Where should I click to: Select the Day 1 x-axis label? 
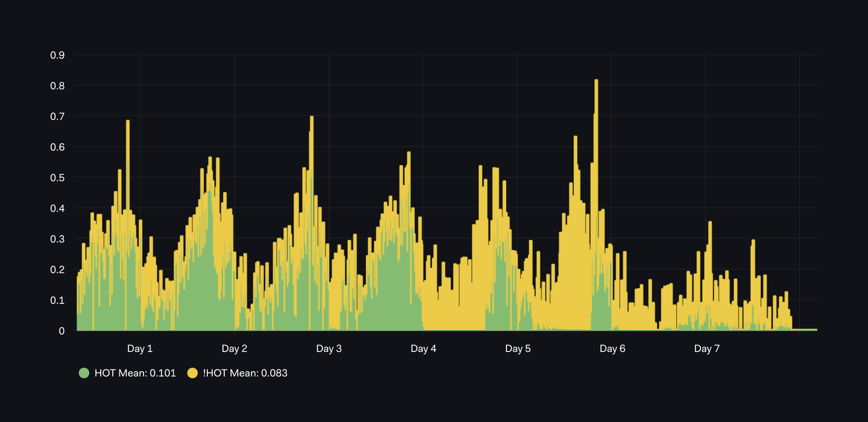pyautogui.click(x=140, y=348)
